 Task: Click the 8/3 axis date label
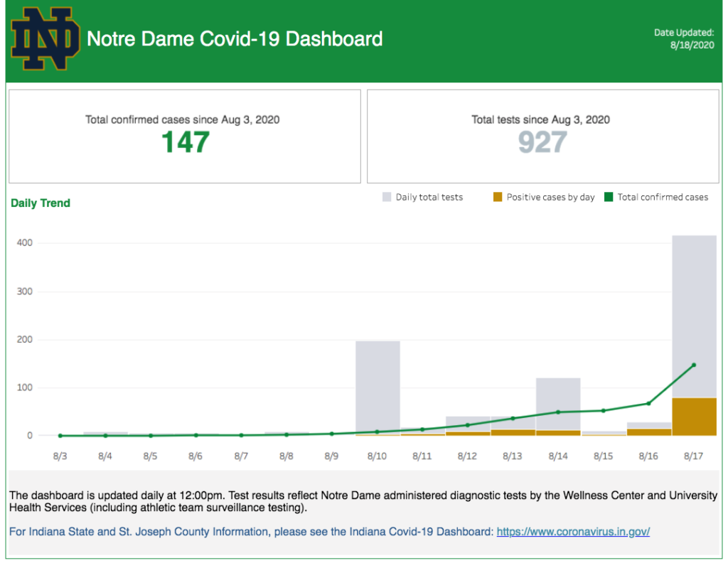(x=60, y=456)
